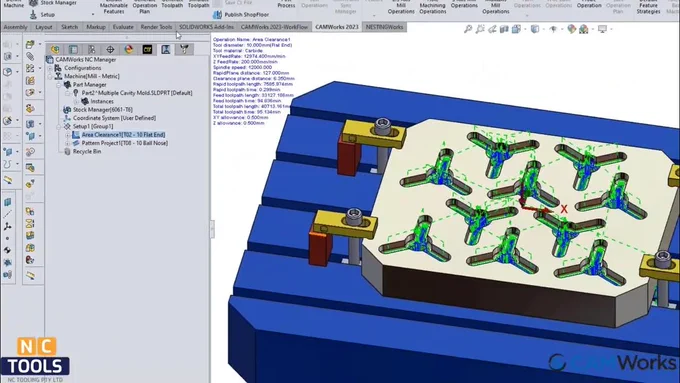680x383 pixels.
Task: Select Coordinate System [User Defined] item
Action: coord(114,118)
